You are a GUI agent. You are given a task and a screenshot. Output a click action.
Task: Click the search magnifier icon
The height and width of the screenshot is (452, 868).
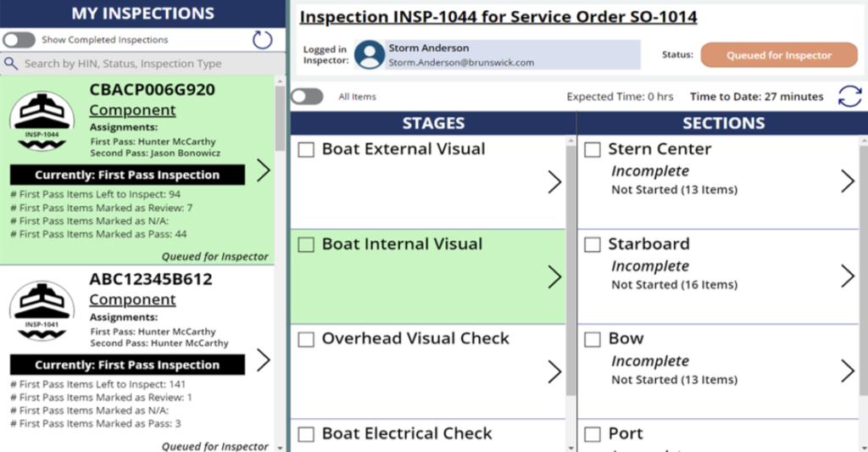(x=11, y=64)
